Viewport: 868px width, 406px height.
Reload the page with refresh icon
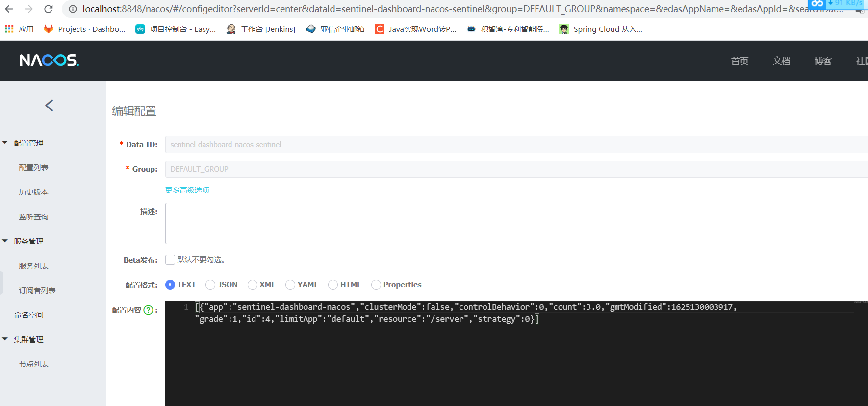48,9
